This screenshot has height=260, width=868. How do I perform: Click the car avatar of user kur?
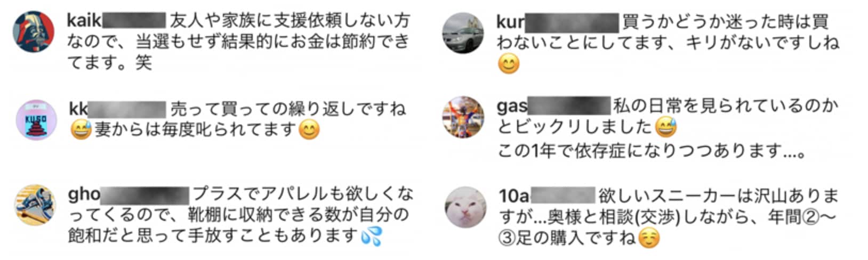[463, 32]
